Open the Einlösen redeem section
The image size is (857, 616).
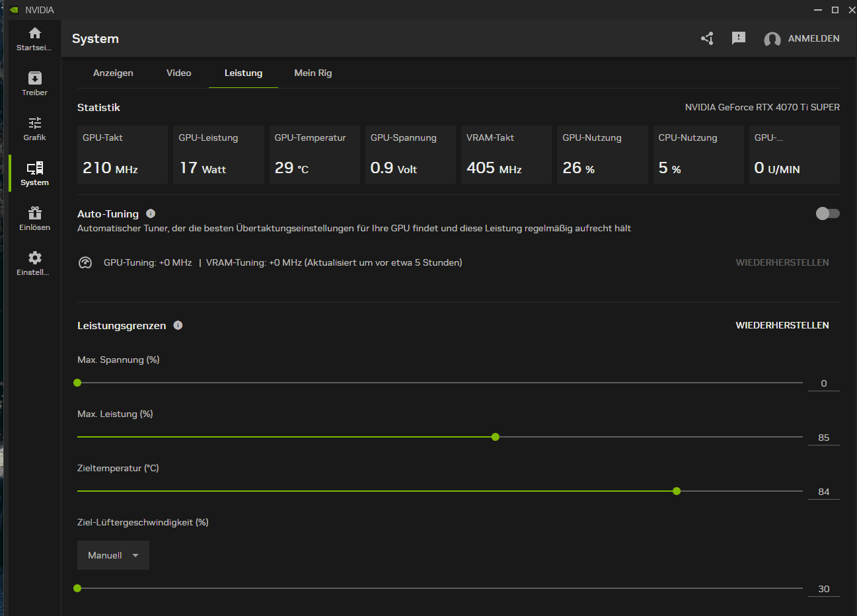pos(35,213)
